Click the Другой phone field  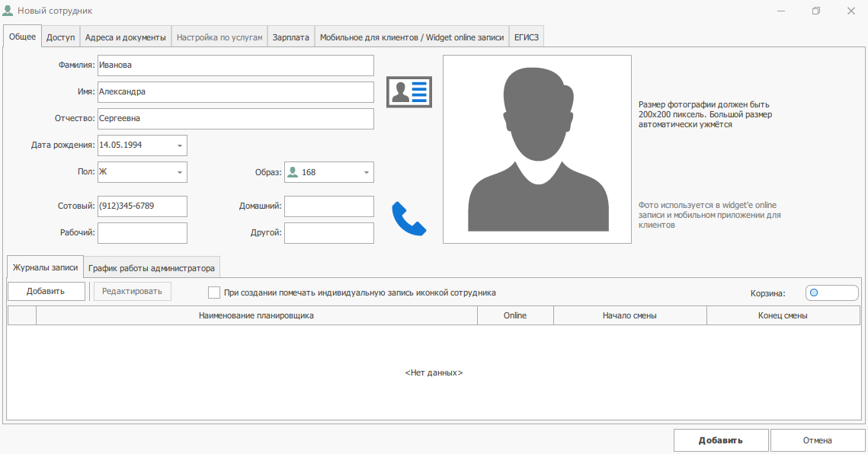(328, 232)
